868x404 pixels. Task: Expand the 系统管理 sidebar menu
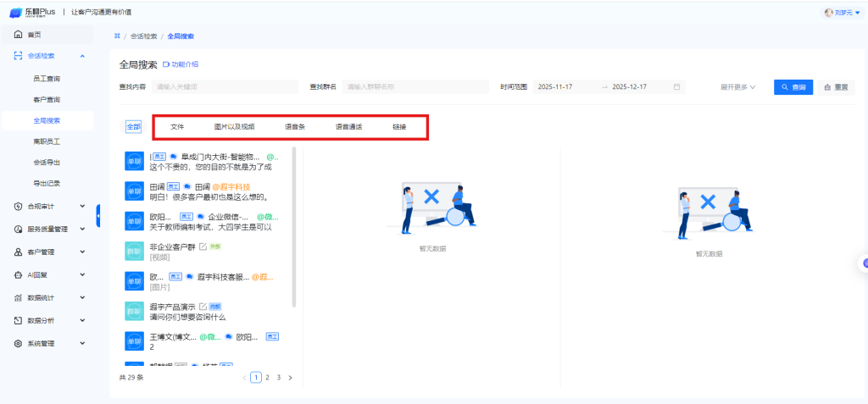[x=82, y=344]
